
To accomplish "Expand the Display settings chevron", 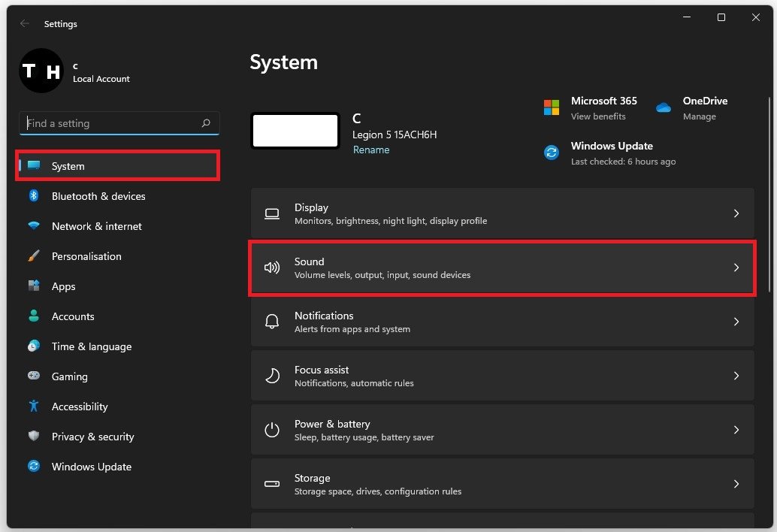I will pos(736,213).
